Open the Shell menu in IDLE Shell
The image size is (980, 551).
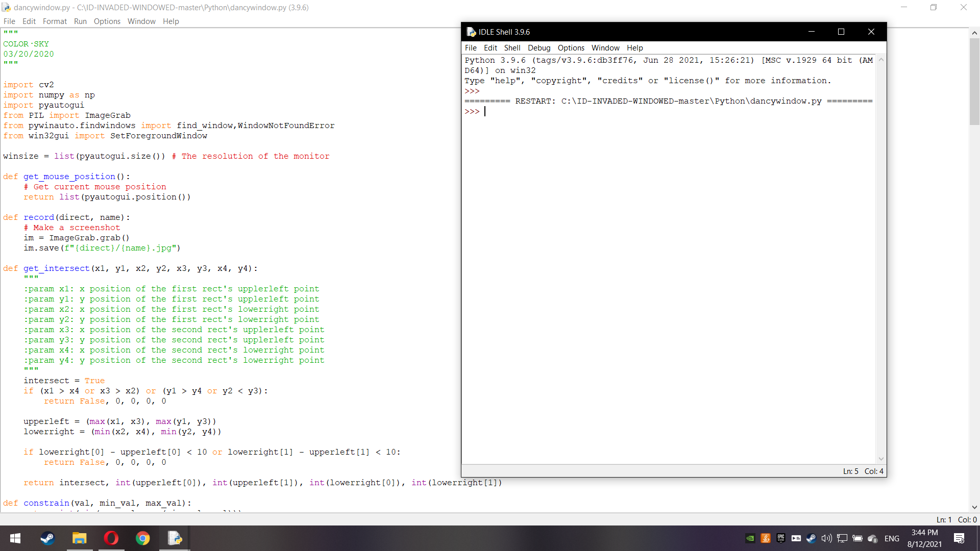coord(512,48)
